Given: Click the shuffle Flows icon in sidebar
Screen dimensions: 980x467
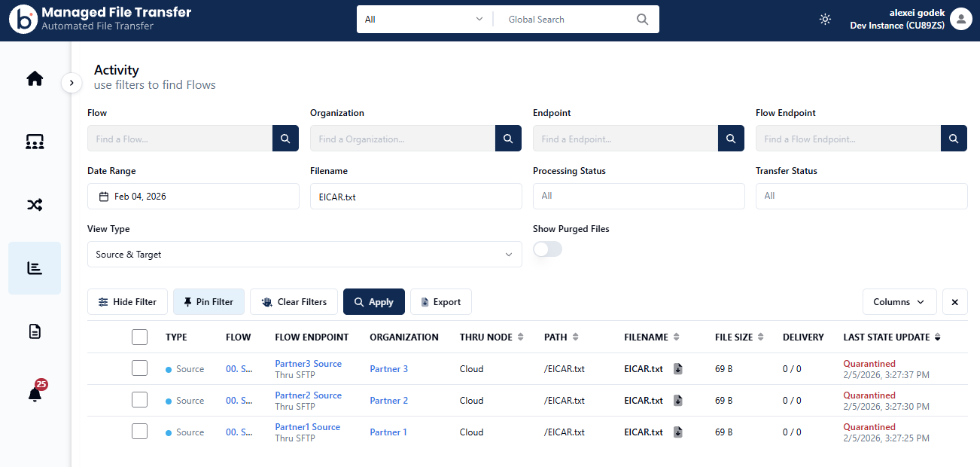Looking at the screenshot, I should click(x=35, y=205).
